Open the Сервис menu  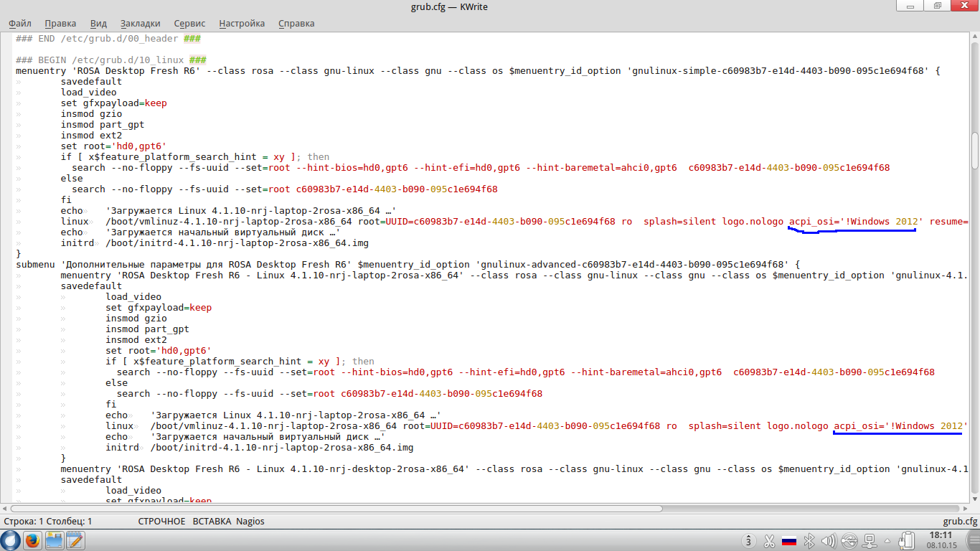pyautogui.click(x=189, y=23)
